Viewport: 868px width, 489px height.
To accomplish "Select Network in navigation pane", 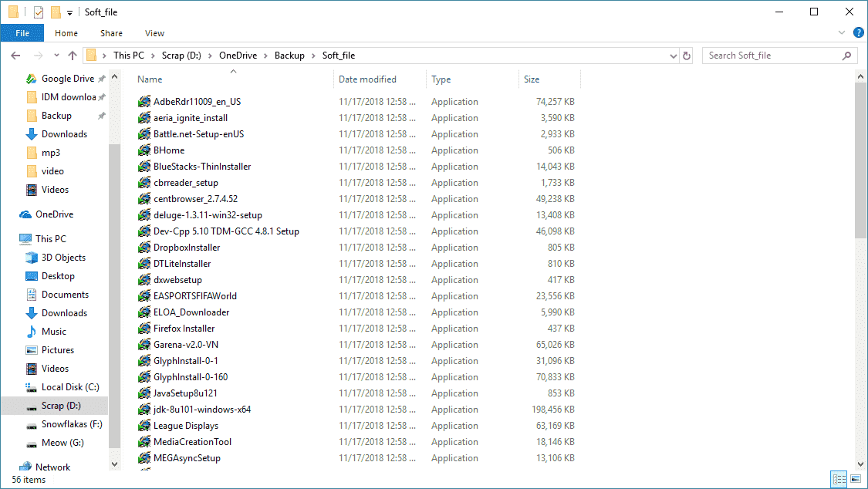I will (x=52, y=467).
